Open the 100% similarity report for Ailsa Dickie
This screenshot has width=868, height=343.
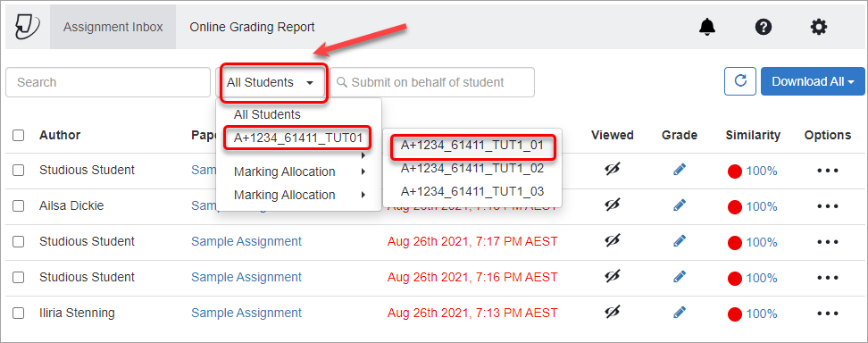click(761, 206)
